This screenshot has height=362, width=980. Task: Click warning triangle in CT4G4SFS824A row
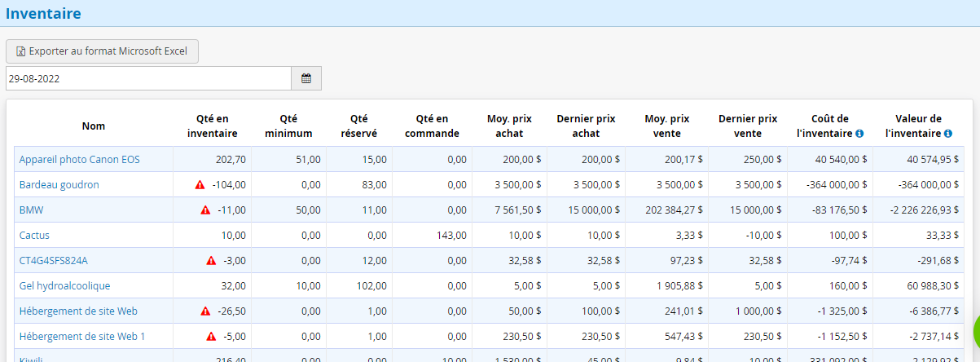click(211, 261)
